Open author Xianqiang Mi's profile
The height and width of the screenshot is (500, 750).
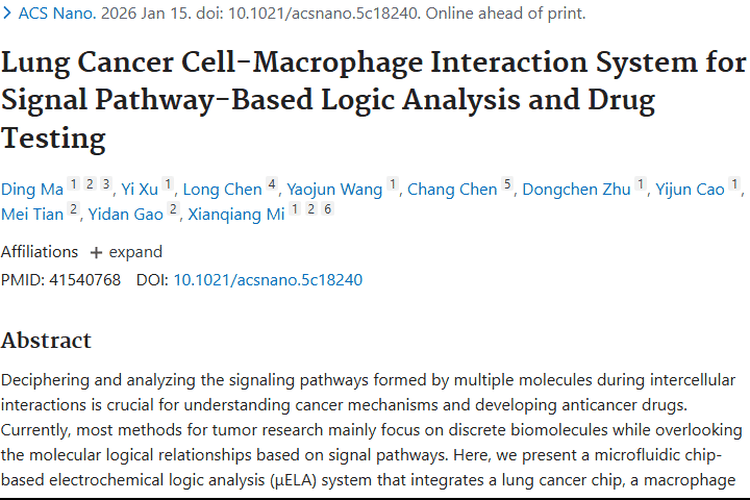tap(236, 214)
